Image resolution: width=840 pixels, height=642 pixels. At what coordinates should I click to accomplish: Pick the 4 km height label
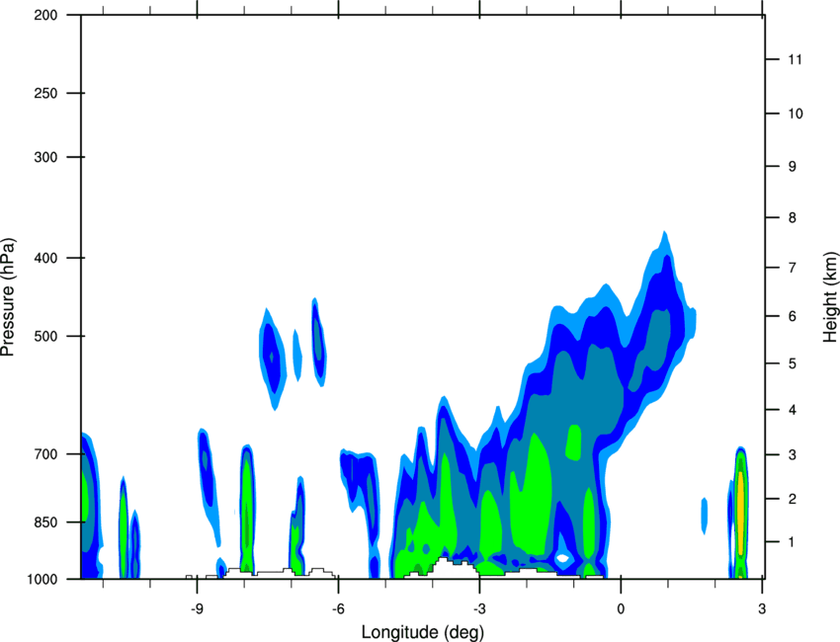click(x=793, y=410)
